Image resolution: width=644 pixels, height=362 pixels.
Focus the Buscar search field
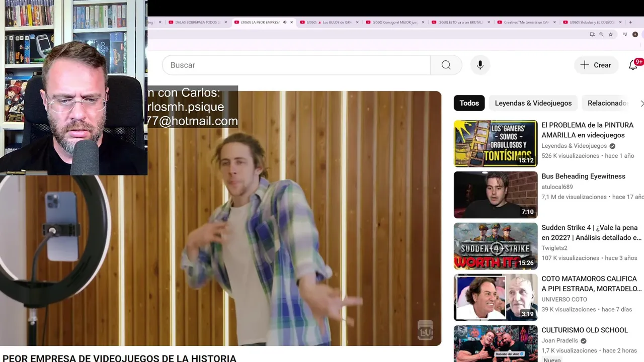tap(296, 65)
